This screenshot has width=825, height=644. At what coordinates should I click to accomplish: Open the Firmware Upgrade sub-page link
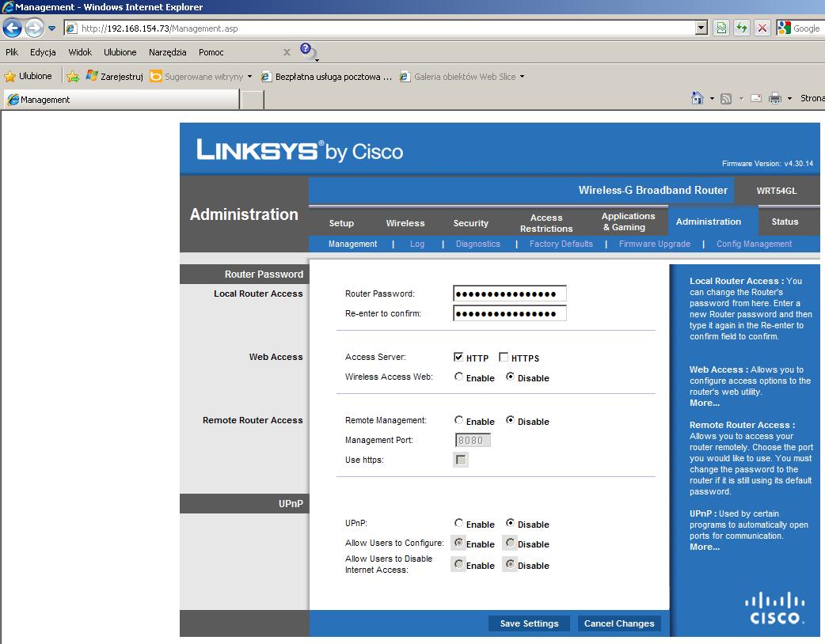655,244
